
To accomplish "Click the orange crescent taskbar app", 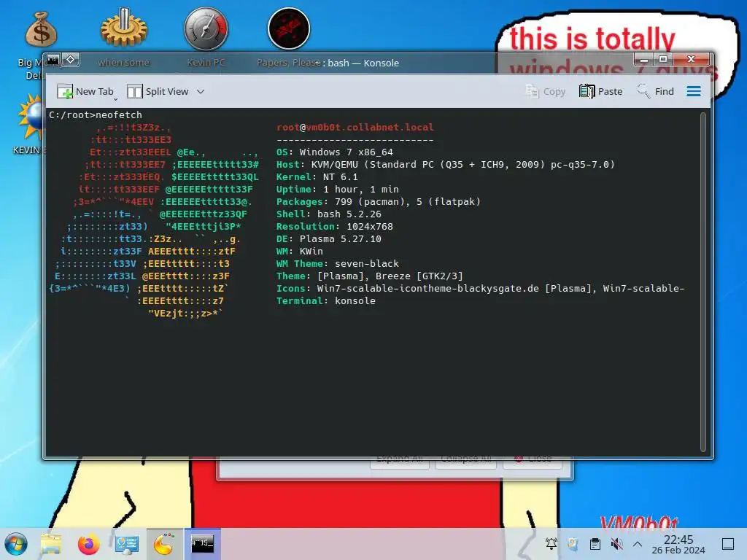I will point(164,544).
